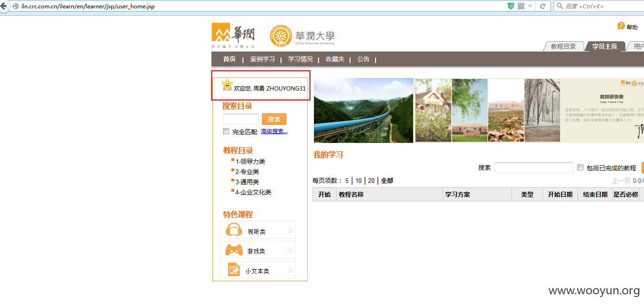Click the 上一页 previous page link
The height and width of the screenshot is (304, 644).
point(621,181)
